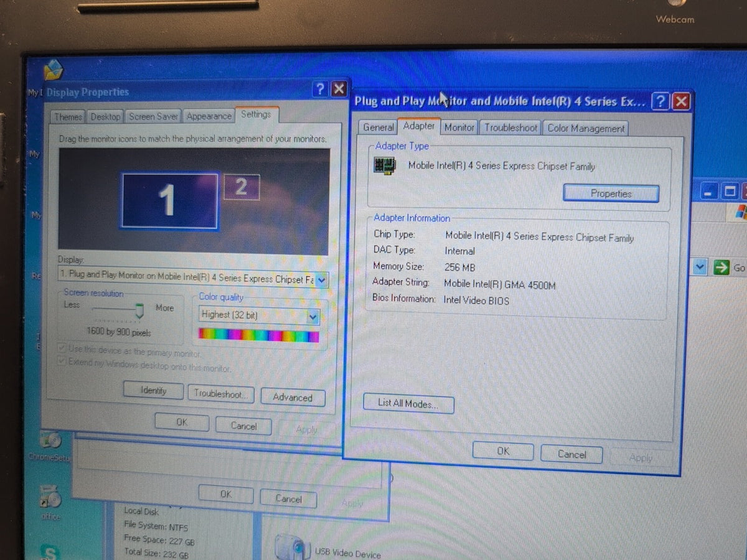Click the Screen resolution slider handle
Viewport: 747px width, 560px height.
[139, 310]
